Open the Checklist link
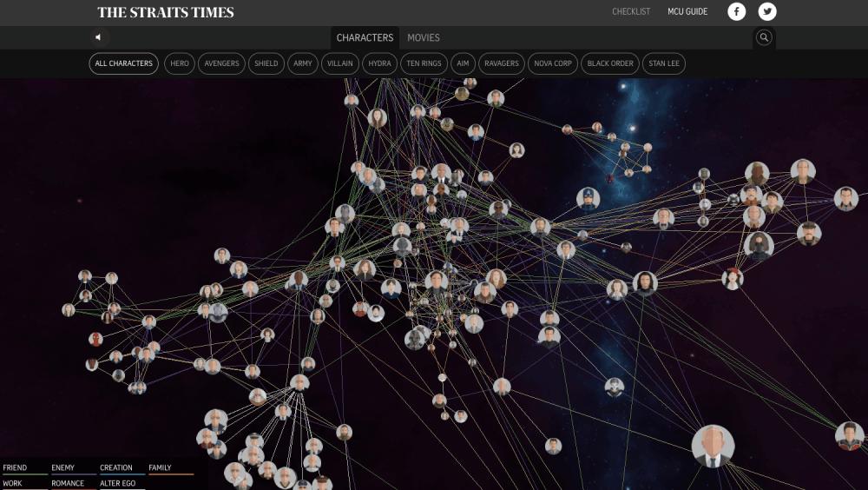Viewport: 868px width, 490px height. pos(631,11)
